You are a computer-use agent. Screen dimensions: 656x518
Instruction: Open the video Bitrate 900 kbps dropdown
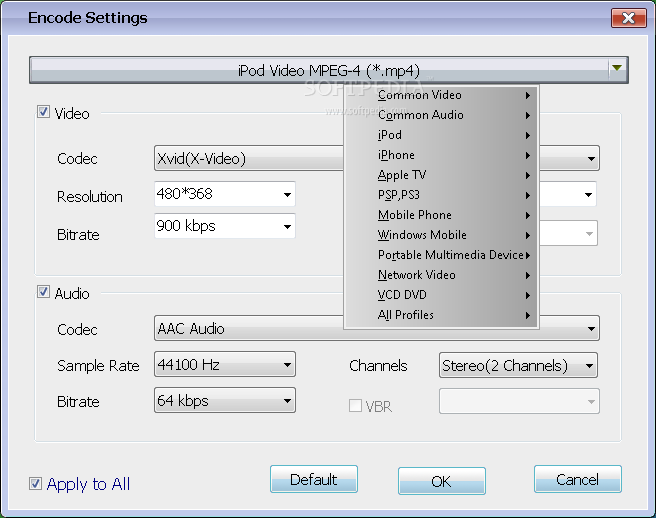click(x=225, y=226)
